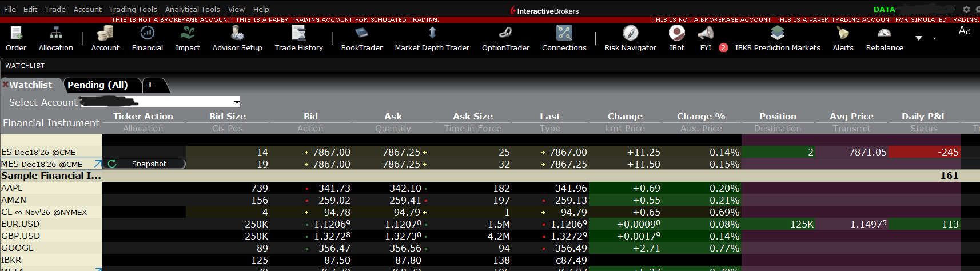The height and width of the screenshot is (271, 980).
Task: Select the IBKR instrument row
Action: (51, 260)
